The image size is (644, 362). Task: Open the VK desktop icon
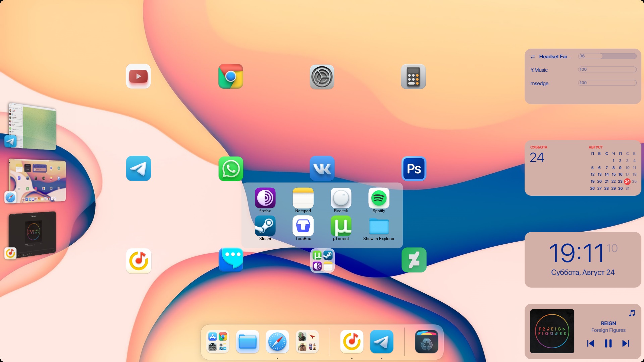[322, 169]
